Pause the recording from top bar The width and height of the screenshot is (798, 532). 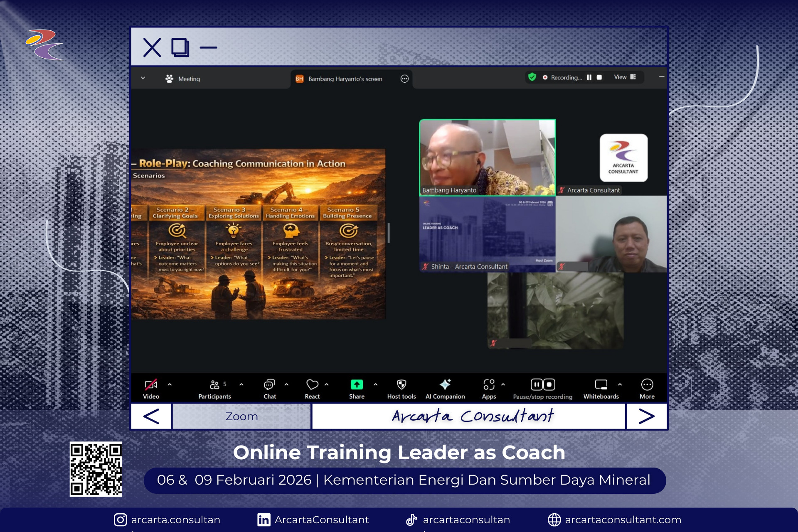[589, 77]
